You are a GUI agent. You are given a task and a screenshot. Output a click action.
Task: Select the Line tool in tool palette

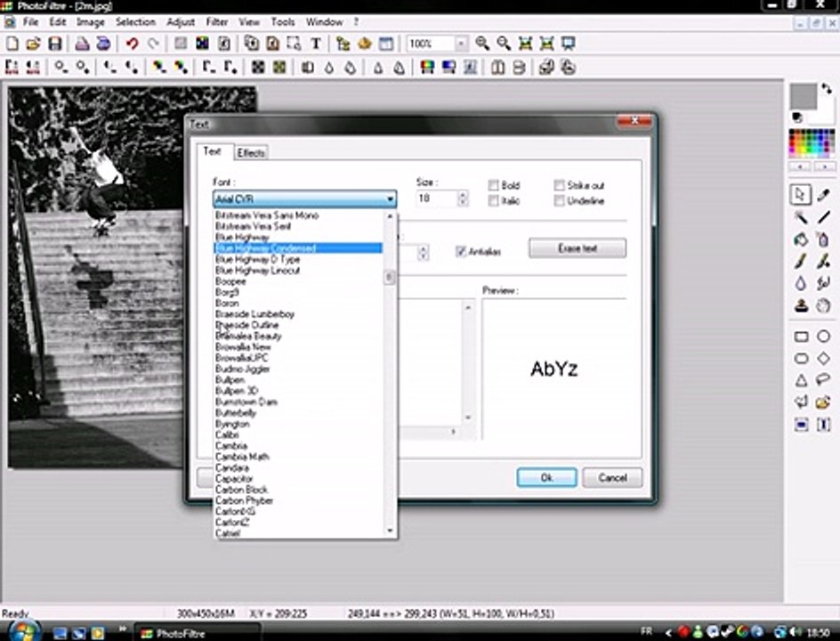click(x=823, y=217)
